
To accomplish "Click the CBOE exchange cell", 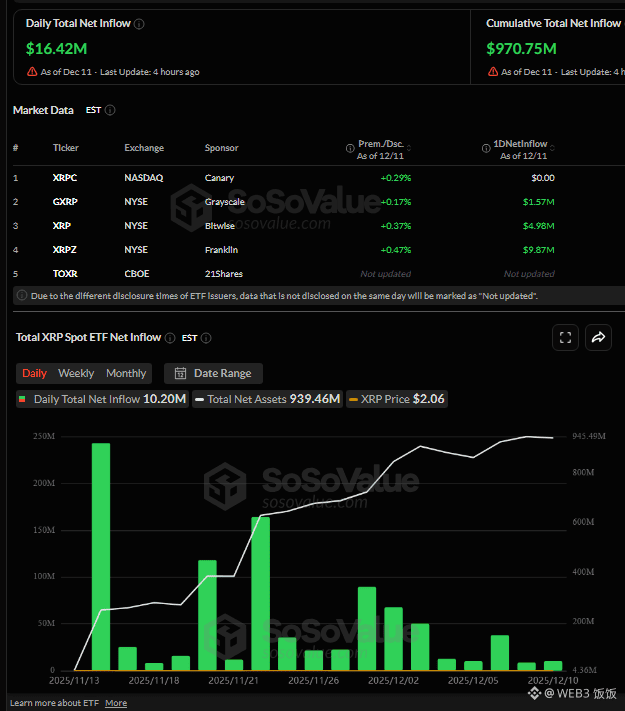I will tap(137, 274).
